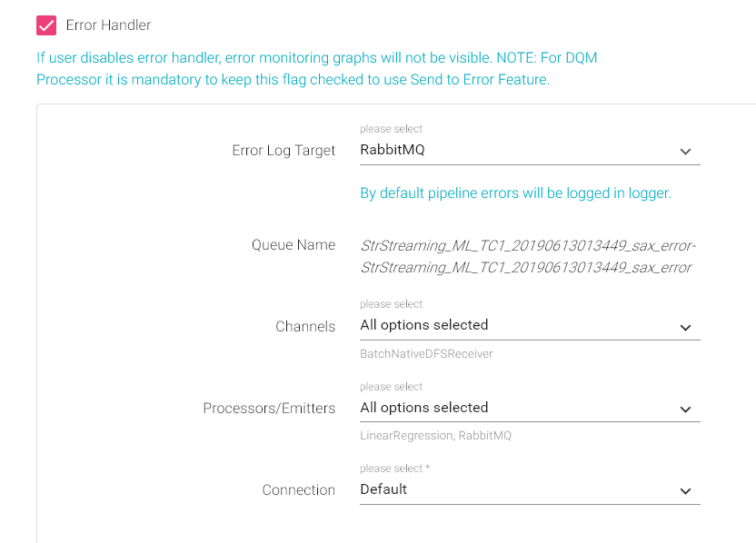The image size is (756, 543).
Task: Uncheck the Error Handler checkbox
Action: (x=46, y=25)
